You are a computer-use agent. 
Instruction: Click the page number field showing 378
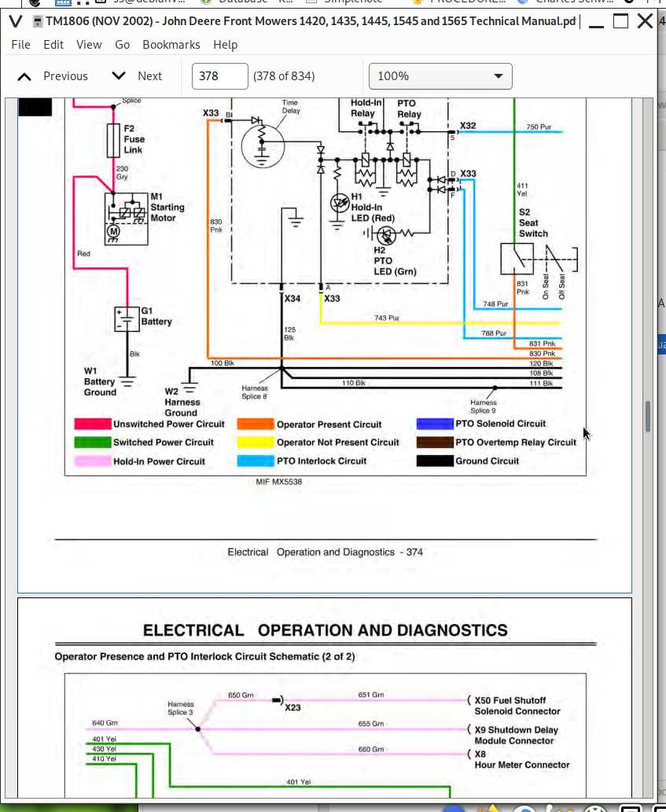point(219,76)
